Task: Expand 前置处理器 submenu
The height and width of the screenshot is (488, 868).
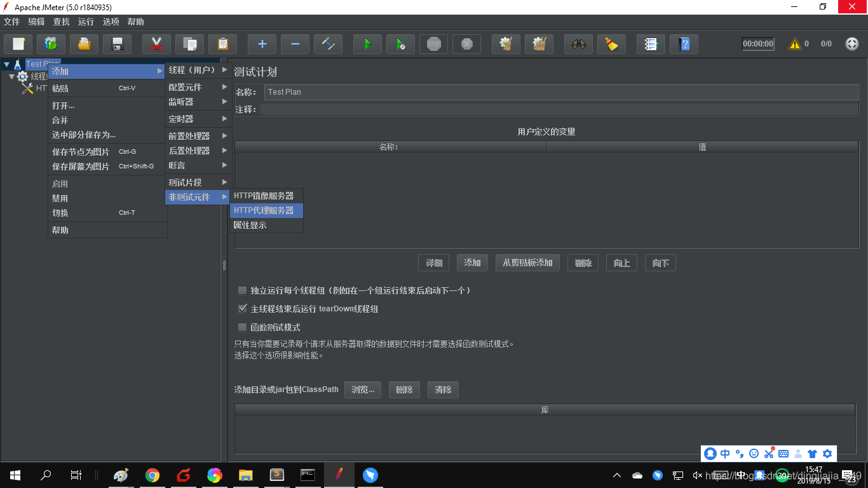Action: click(x=198, y=136)
